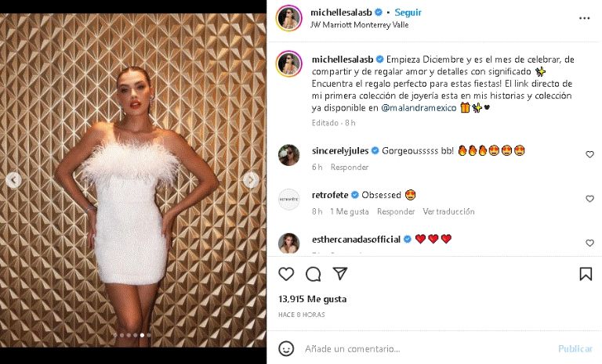The image size is (602, 364).
Task: Follow michellesalasb with the Seguir button
Action: pyautogui.click(x=408, y=13)
